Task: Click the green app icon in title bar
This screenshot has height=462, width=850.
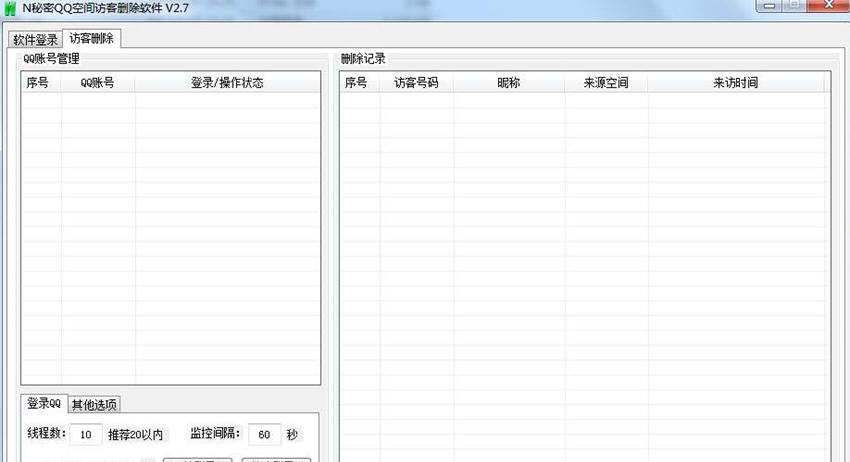Action: coord(10,8)
